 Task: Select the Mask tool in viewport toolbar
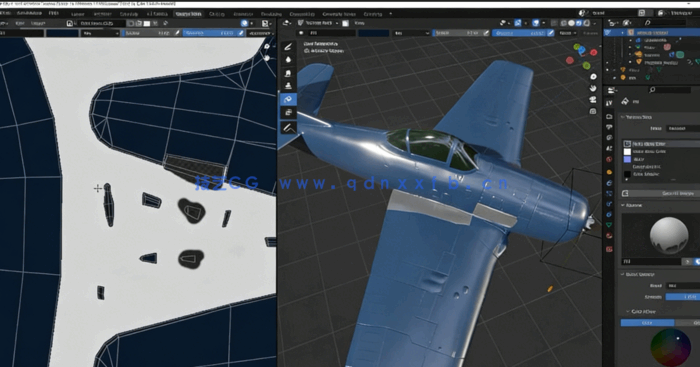(288, 113)
